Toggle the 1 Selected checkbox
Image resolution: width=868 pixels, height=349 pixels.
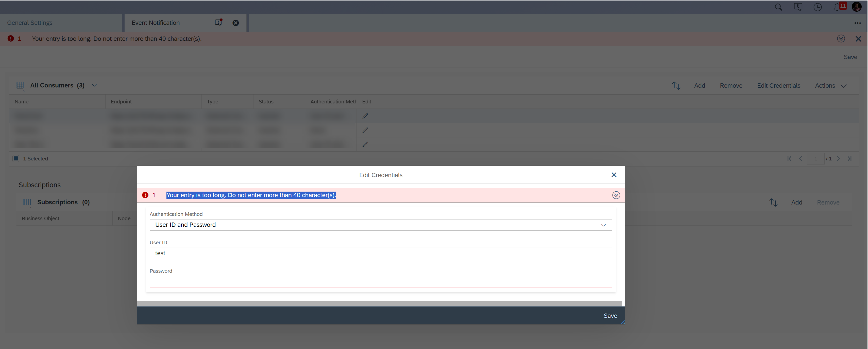tap(16, 158)
